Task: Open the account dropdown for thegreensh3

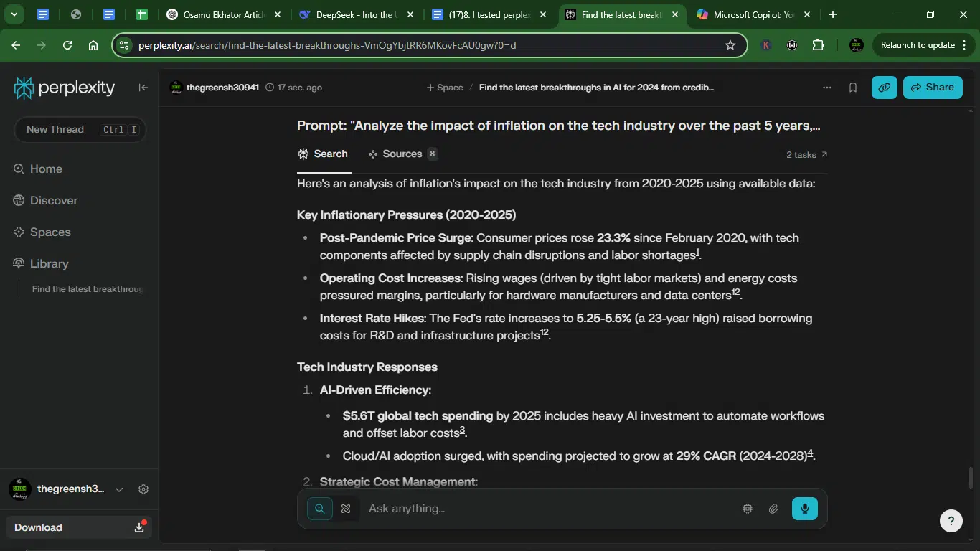Action: [119, 489]
